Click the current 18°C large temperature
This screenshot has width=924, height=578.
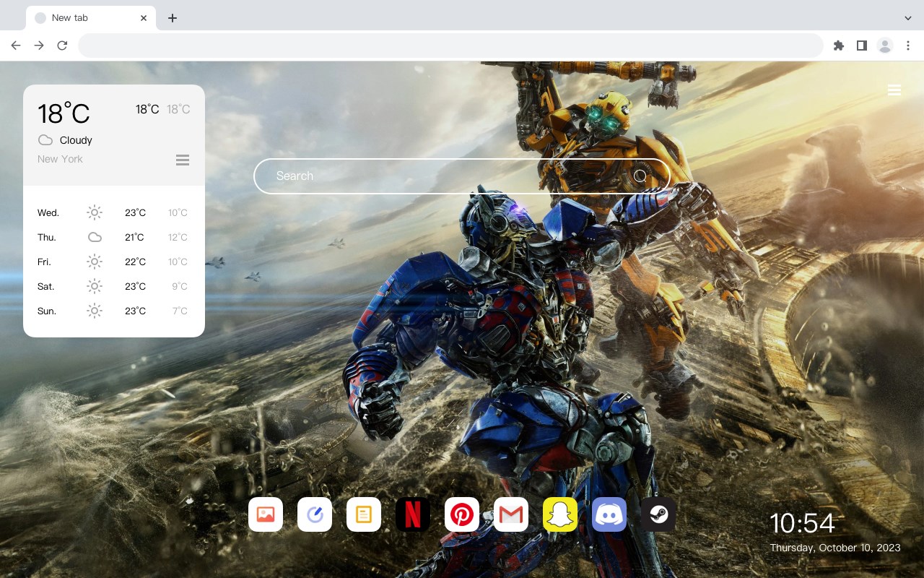(x=64, y=113)
